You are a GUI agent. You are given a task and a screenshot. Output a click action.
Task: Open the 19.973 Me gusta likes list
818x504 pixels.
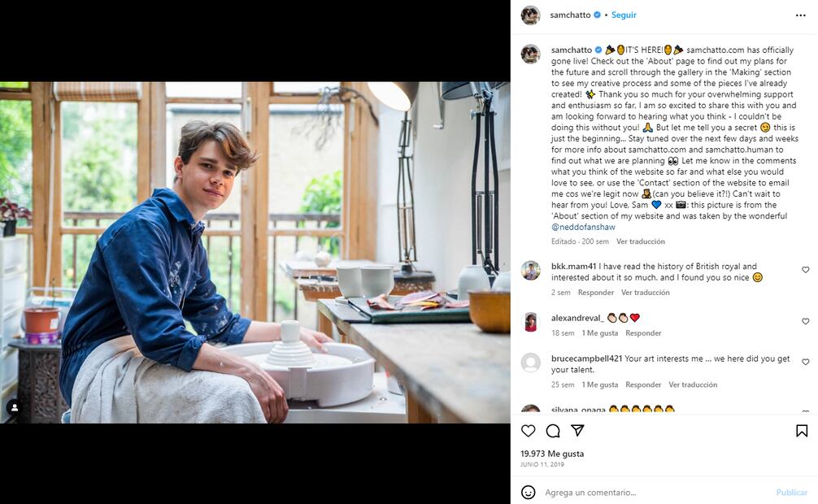pos(552,454)
